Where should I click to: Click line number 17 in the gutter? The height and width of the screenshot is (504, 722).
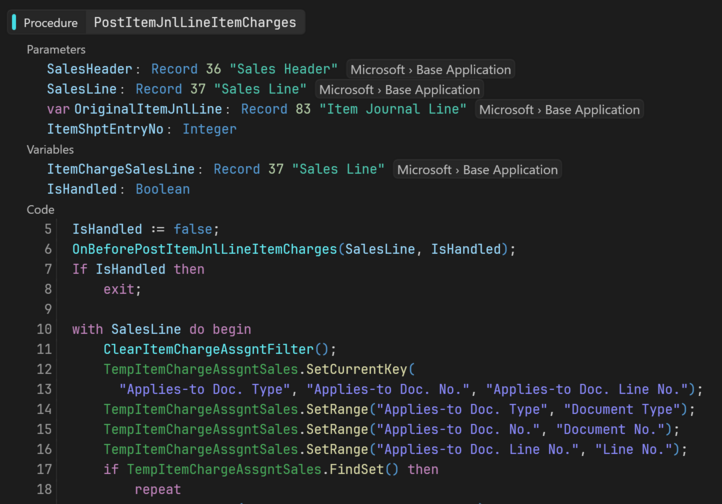point(44,469)
